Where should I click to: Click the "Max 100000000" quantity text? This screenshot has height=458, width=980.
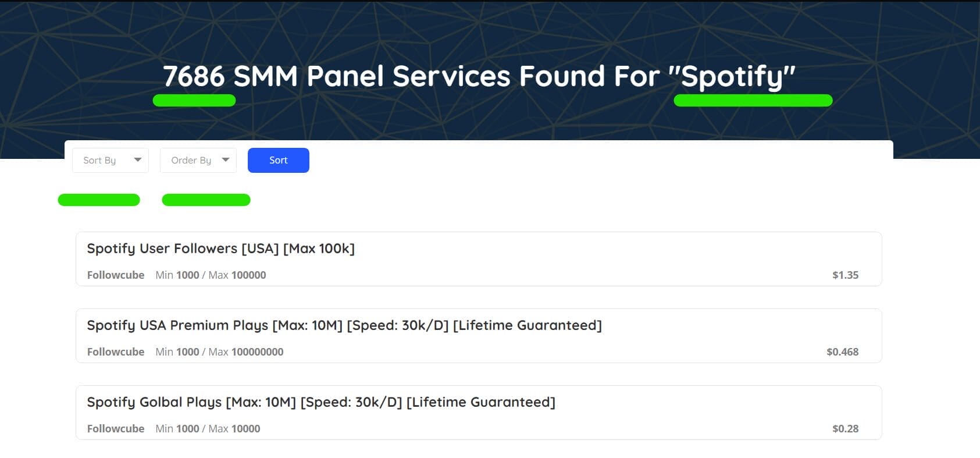(x=246, y=352)
